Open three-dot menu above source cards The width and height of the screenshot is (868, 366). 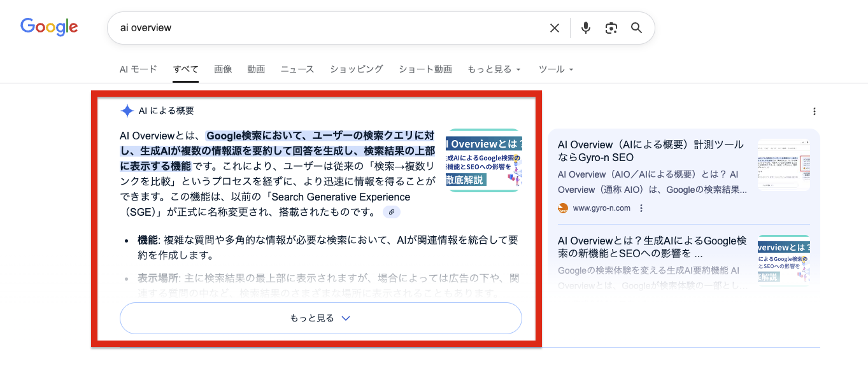[x=815, y=111]
